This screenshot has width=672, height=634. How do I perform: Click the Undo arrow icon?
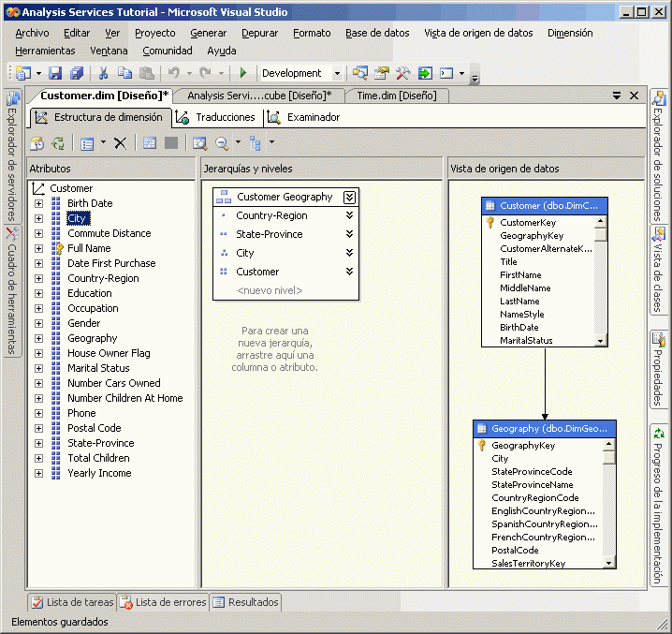pyautogui.click(x=173, y=73)
